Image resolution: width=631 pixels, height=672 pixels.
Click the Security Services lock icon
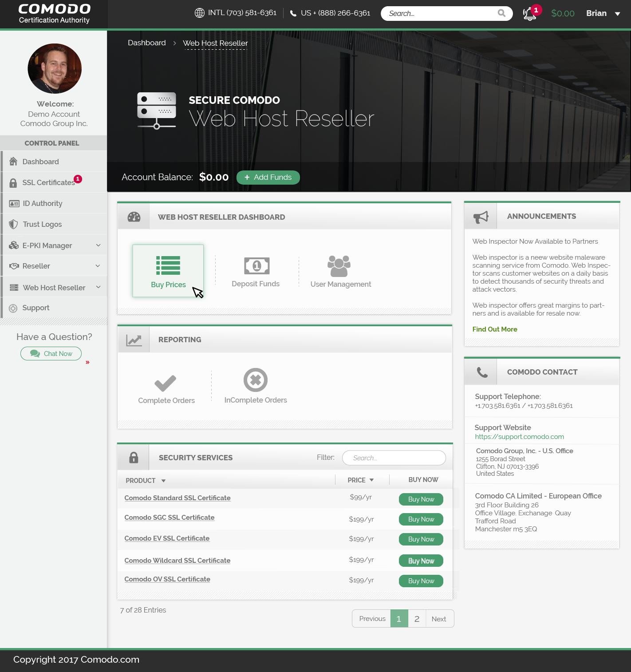(134, 458)
